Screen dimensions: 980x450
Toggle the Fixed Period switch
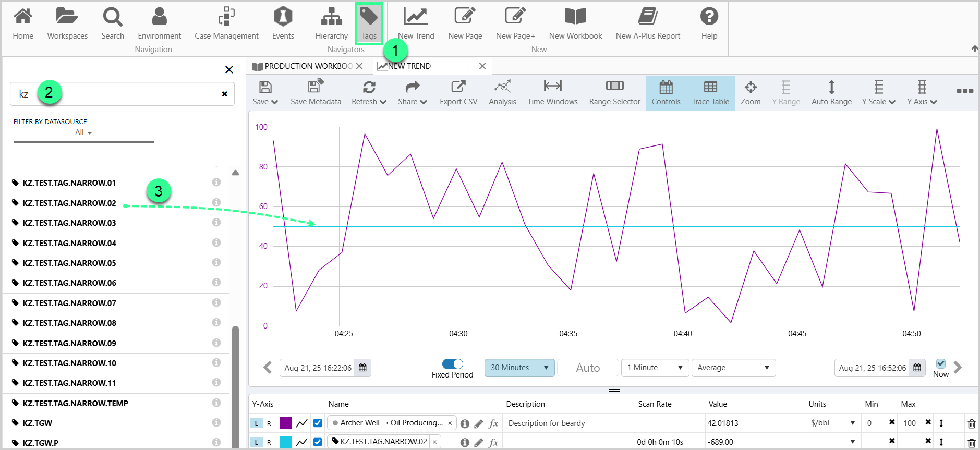point(452,364)
